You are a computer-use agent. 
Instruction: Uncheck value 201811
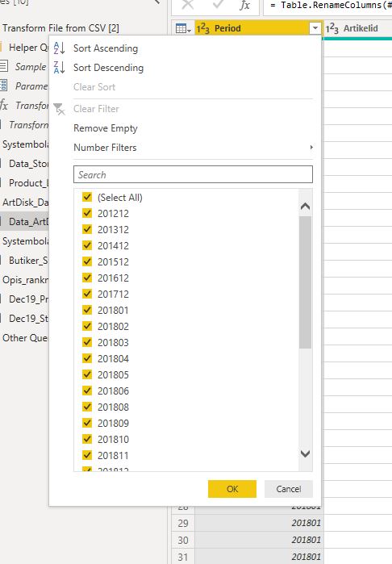point(87,455)
